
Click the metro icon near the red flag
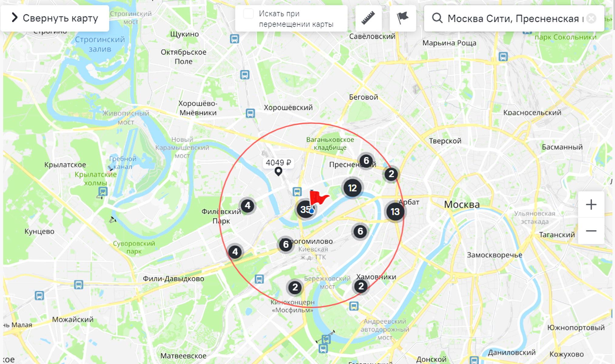297,192
